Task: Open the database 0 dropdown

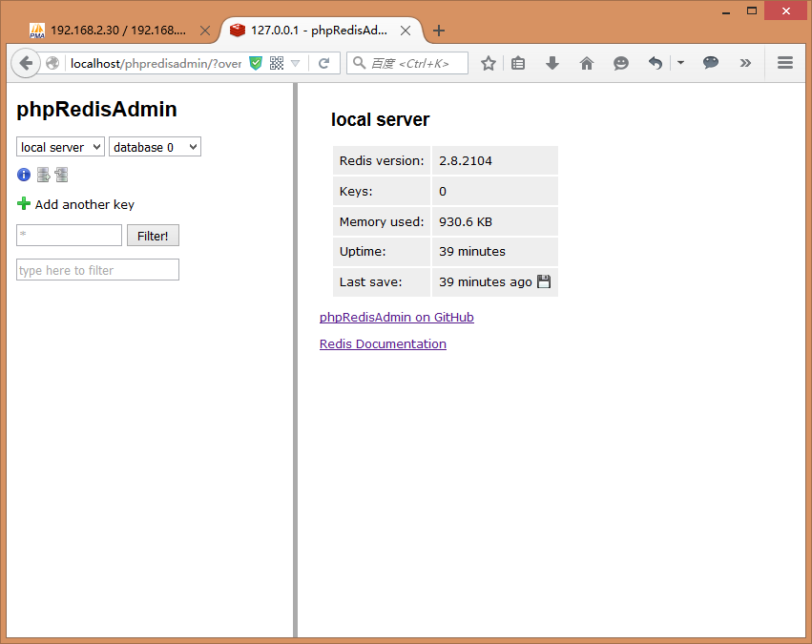Action: [155, 147]
